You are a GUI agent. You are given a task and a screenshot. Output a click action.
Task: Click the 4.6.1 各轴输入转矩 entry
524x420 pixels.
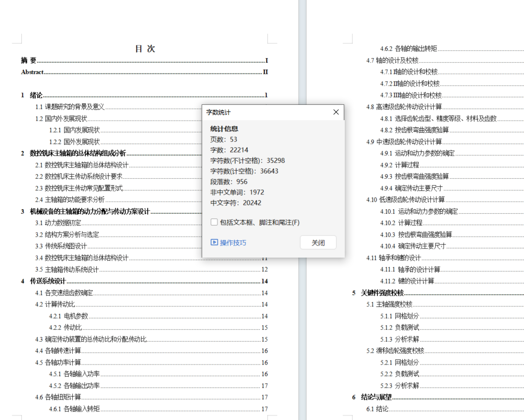[158, 409]
